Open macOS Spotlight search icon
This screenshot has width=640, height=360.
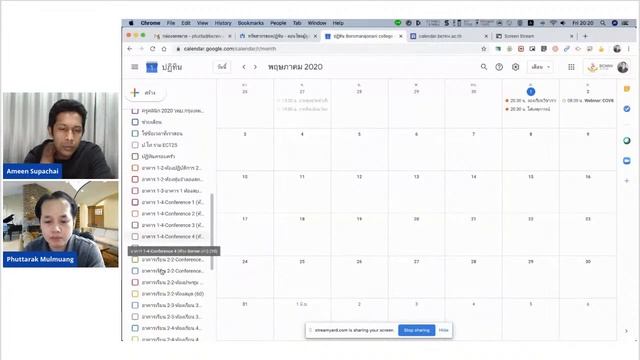point(603,23)
